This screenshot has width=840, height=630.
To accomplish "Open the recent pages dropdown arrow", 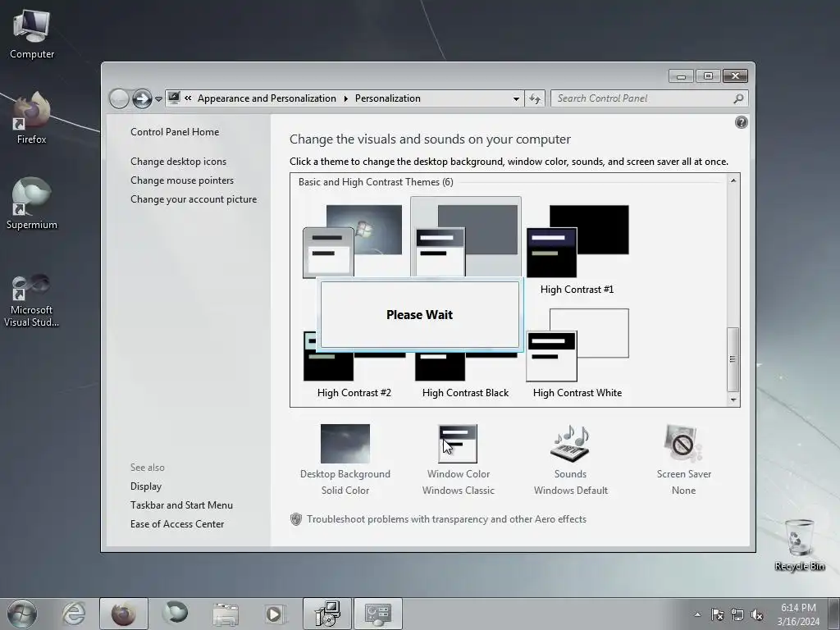I will click(x=158, y=99).
